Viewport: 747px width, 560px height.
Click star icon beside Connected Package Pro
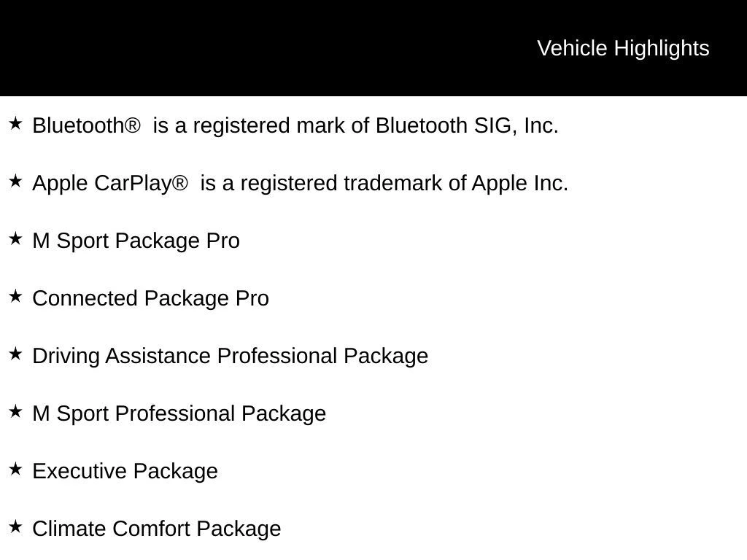click(x=15, y=297)
